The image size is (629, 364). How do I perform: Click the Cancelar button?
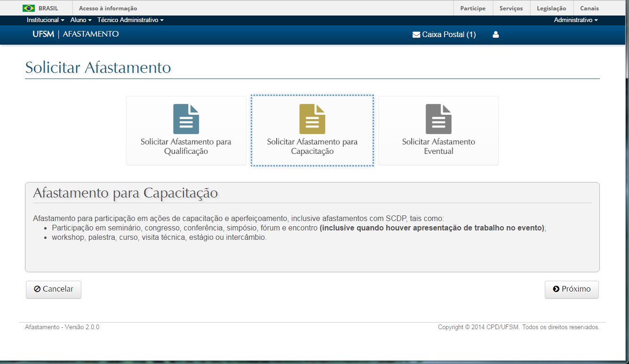[x=53, y=289]
